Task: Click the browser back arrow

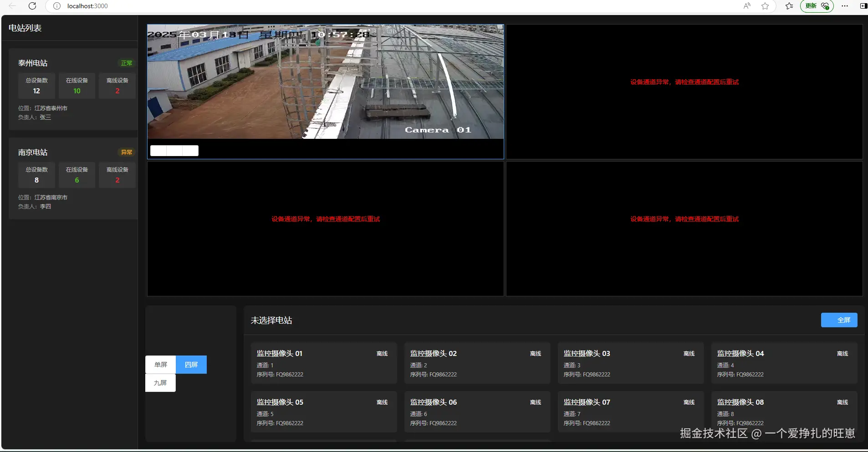Action: coord(12,6)
